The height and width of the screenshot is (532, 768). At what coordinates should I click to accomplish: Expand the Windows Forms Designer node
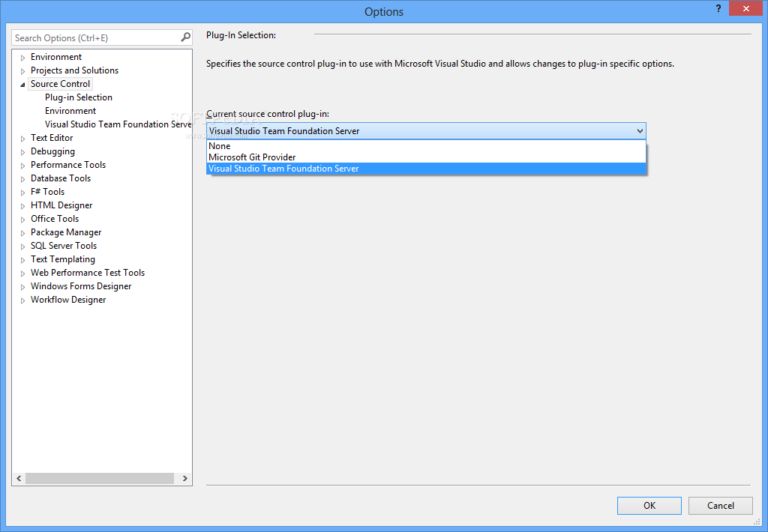pos(22,287)
